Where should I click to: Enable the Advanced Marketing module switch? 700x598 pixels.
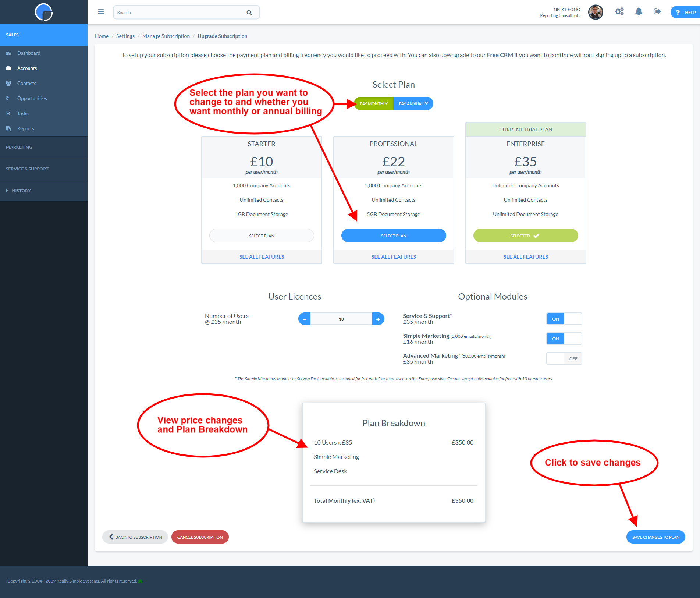[564, 359]
